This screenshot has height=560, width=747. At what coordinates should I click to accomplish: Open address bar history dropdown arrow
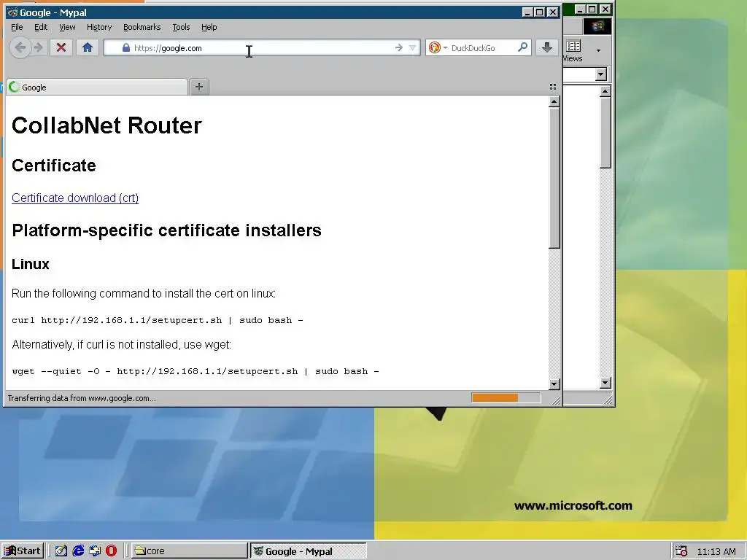(x=413, y=47)
